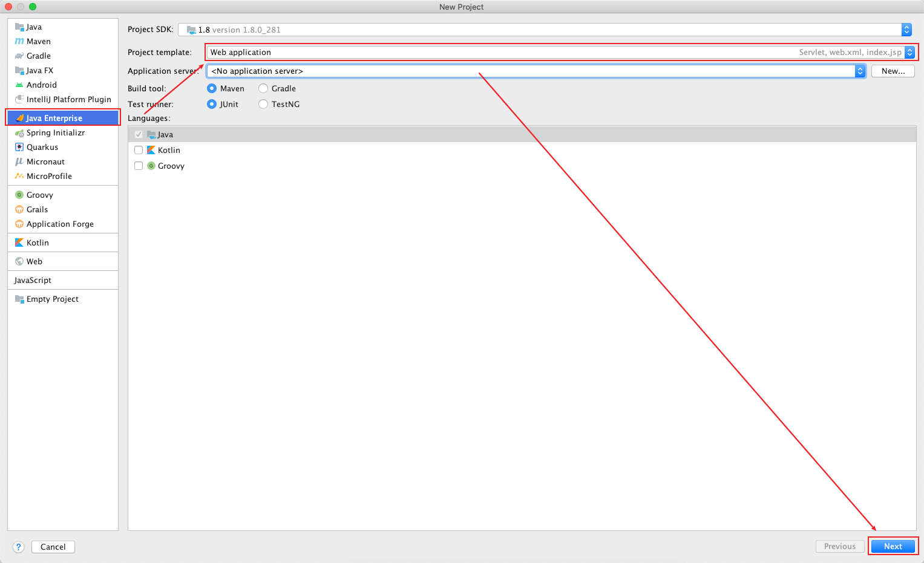This screenshot has height=563, width=924.
Task: Toggle the Java language checkbox
Action: pos(139,134)
